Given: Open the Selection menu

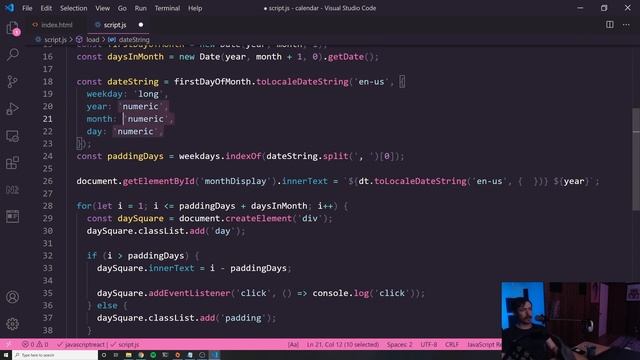Looking at the screenshot, I should [73, 8].
